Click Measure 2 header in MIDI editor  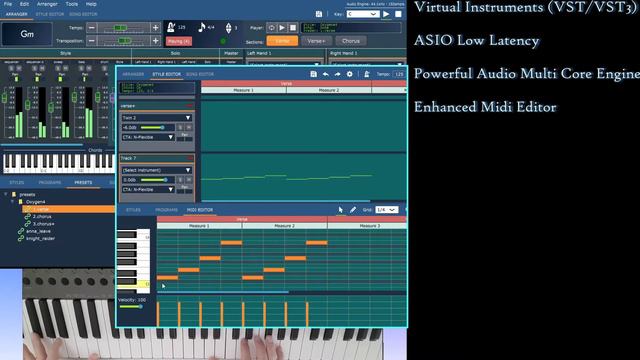point(284,226)
